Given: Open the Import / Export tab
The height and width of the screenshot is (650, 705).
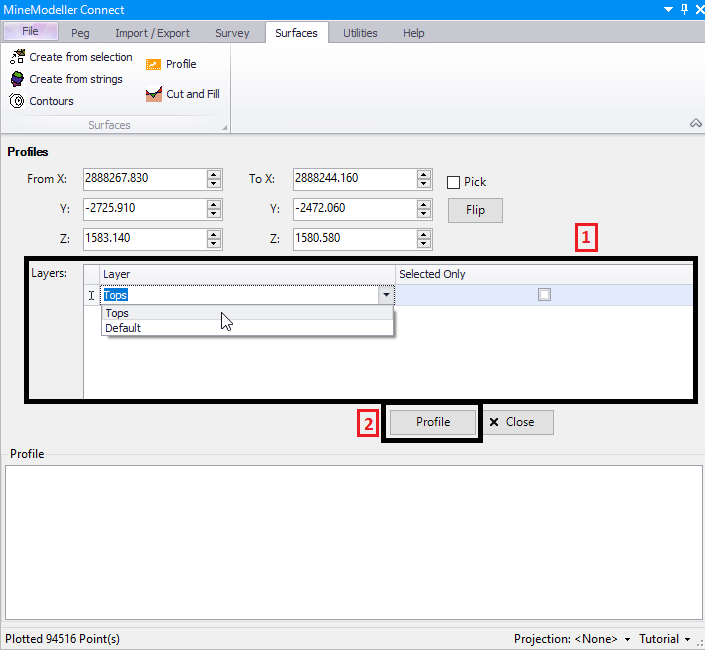Looking at the screenshot, I should [152, 33].
